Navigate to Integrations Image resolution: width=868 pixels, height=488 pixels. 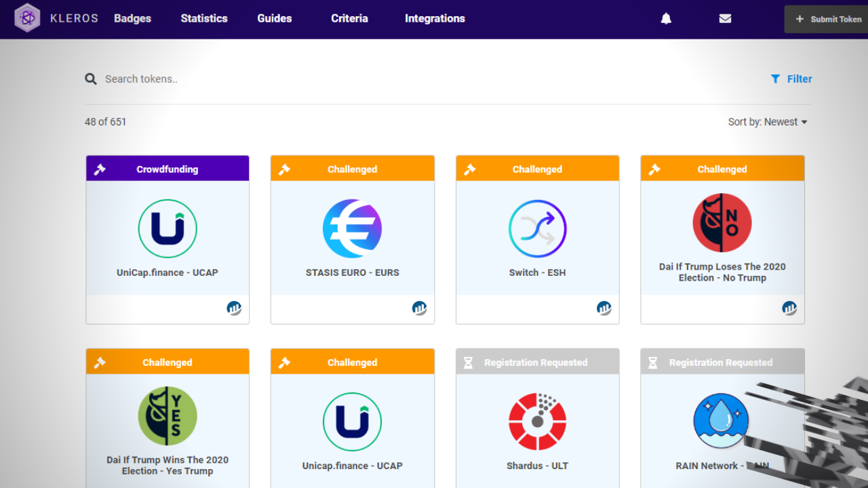[x=435, y=19]
